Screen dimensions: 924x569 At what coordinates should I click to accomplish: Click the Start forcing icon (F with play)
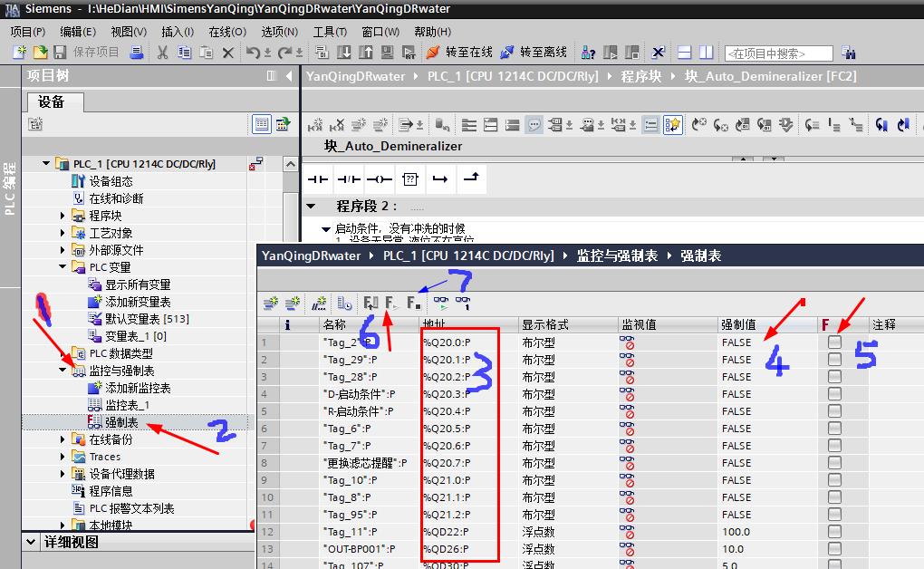[x=392, y=304]
